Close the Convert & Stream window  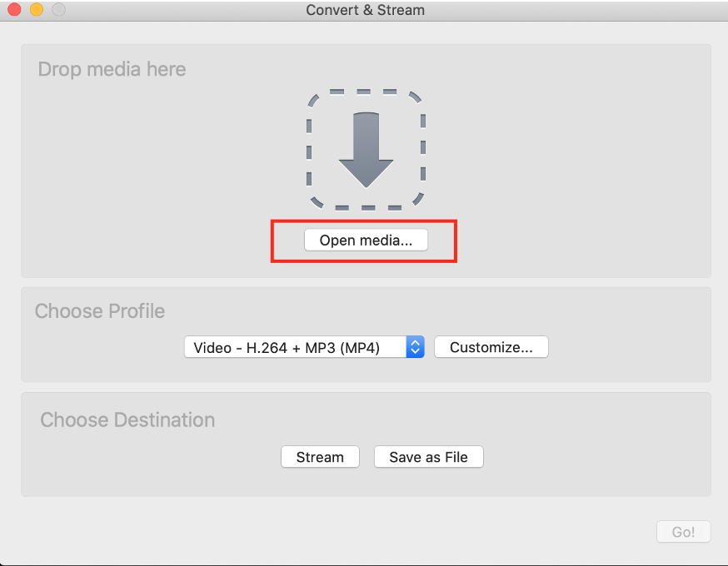pyautogui.click(x=14, y=11)
